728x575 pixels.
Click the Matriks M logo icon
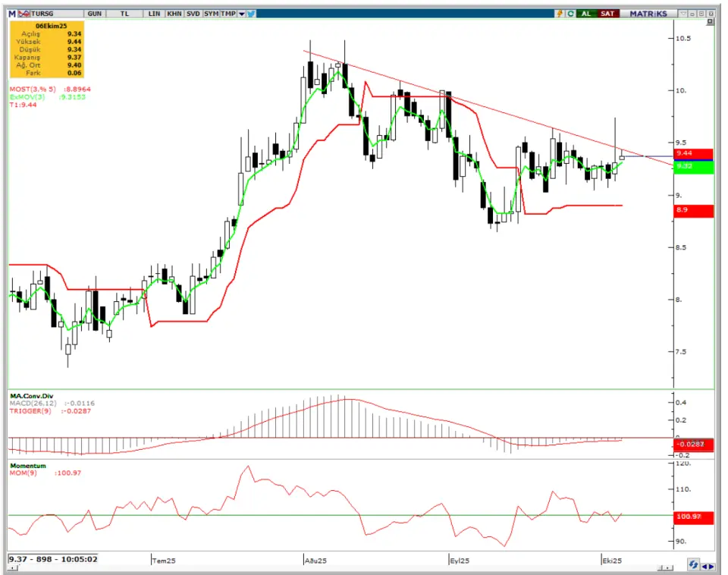(11, 13)
